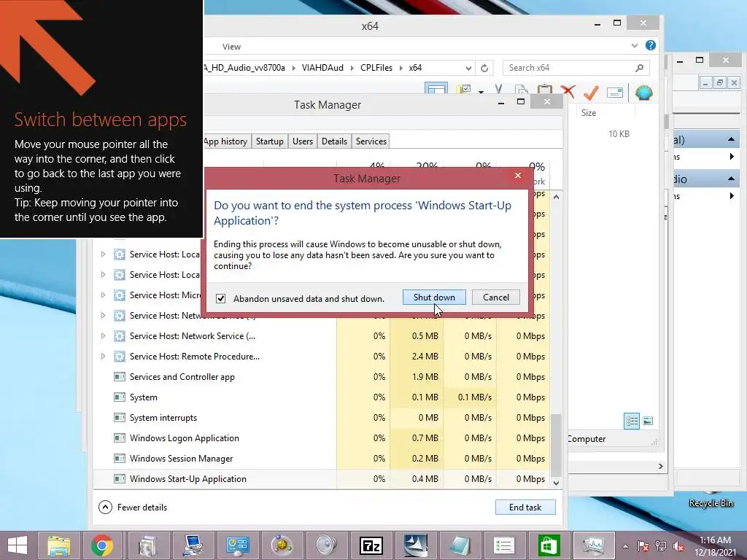Open the address bar history dropdown
Viewport: 747px width, 560px height.
tap(469, 68)
